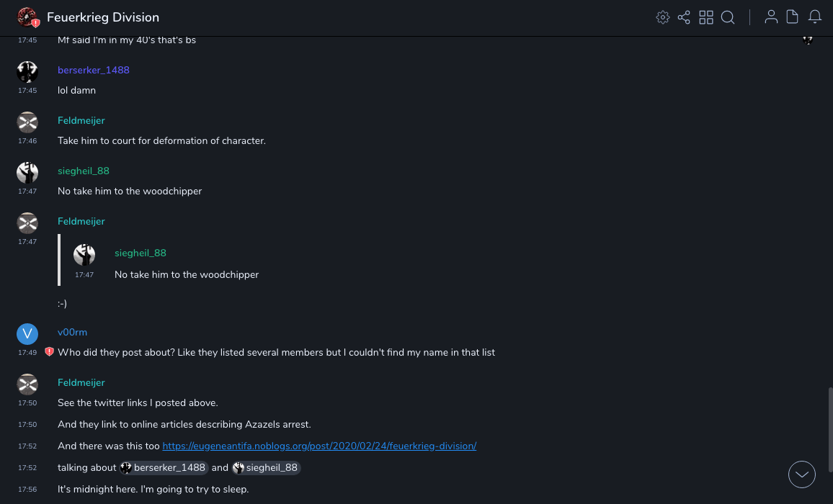
Task: Click v00rm's blue V avatar
Action: [x=27, y=334]
